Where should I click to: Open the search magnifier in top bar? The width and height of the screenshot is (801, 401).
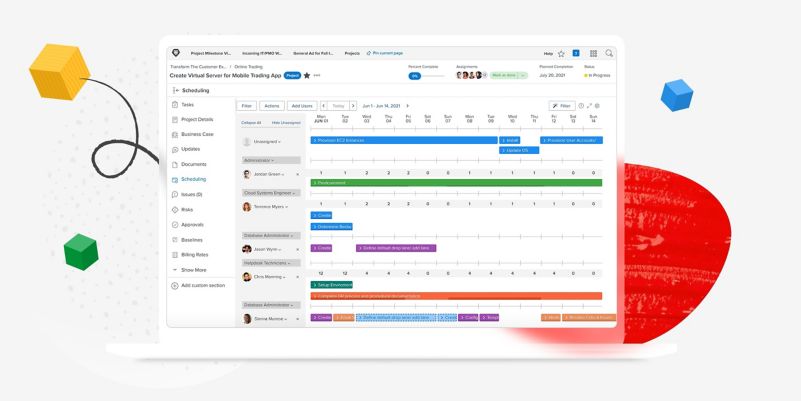tap(609, 53)
